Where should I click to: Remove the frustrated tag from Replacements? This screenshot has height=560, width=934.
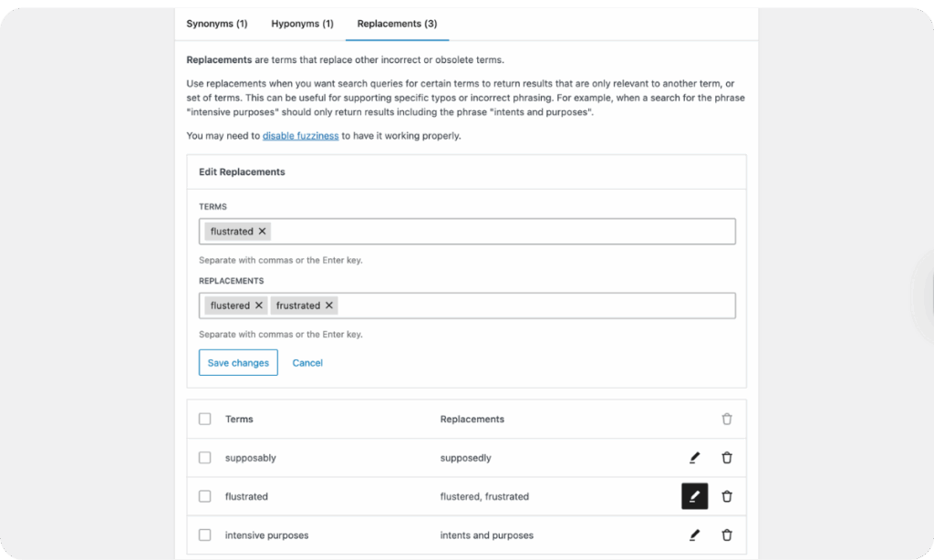coord(328,305)
